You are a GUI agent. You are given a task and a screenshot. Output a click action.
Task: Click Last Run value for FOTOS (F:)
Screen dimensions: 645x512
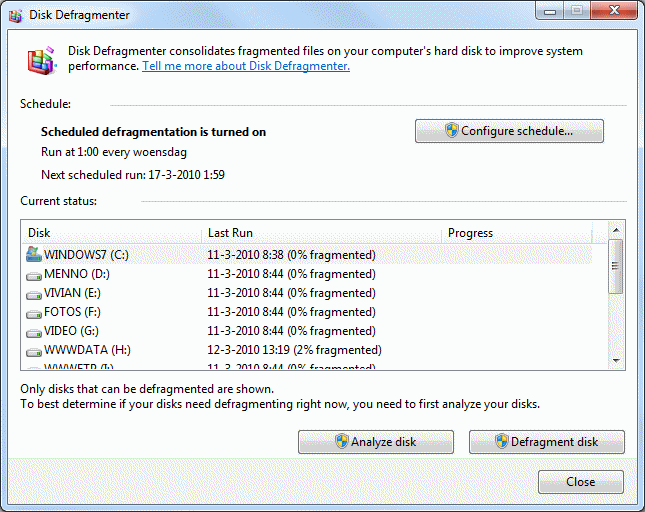291,312
